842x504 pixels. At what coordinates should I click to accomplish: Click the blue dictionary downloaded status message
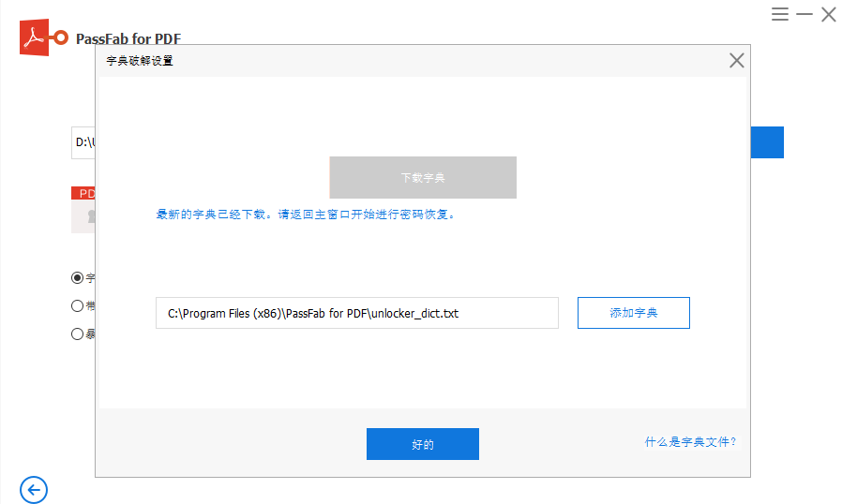[x=306, y=215]
